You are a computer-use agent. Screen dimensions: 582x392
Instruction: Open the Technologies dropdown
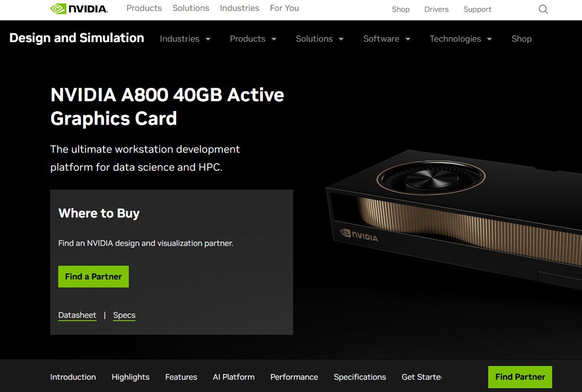click(x=461, y=39)
